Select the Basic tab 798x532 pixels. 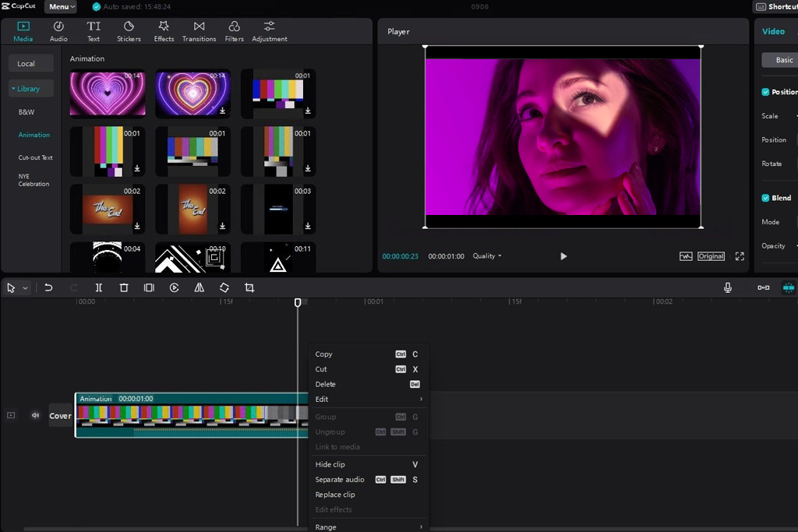pyautogui.click(x=781, y=60)
